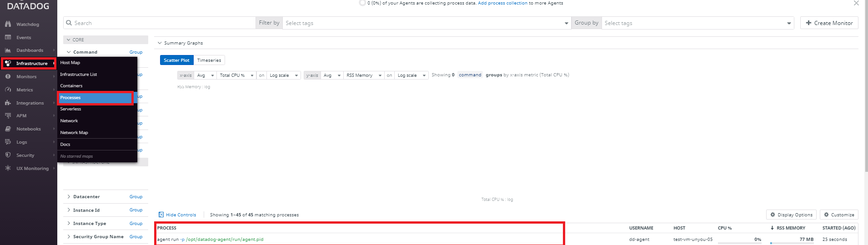Sort by the CPU % column header
This screenshot has width=868, height=245.
725,228
